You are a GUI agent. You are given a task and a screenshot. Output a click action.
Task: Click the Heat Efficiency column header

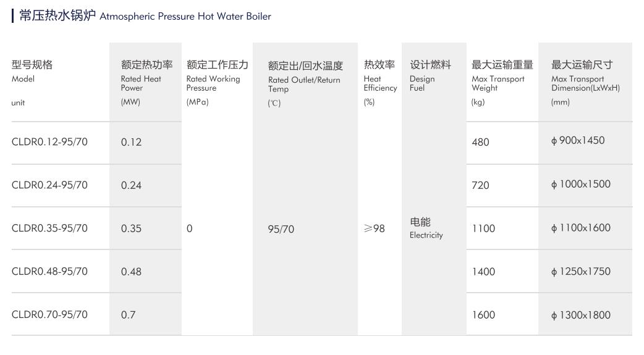(x=380, y=83)
